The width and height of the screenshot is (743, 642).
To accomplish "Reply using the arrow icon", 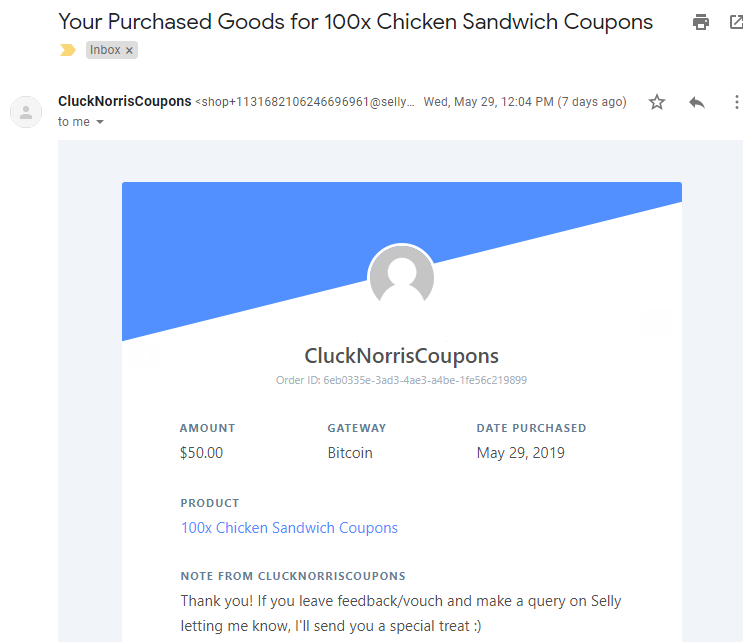I will click(697, 102).
